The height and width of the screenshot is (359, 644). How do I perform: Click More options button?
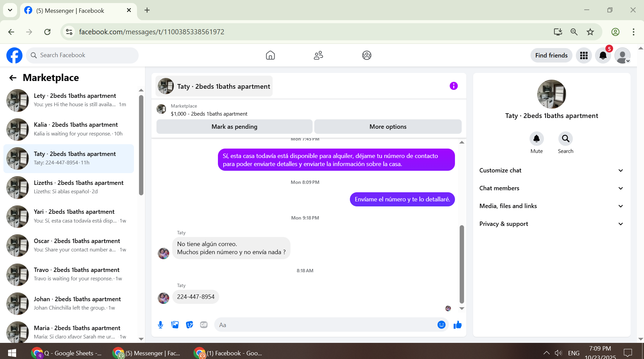tap(388, 127)
